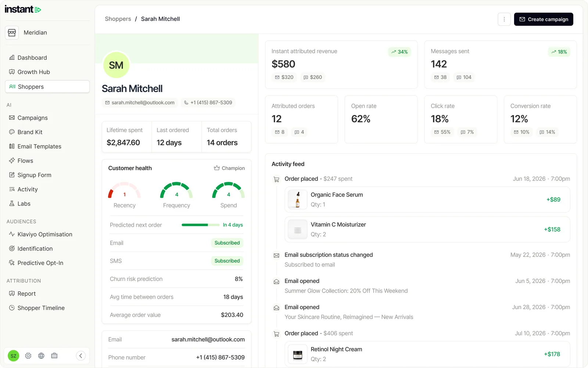Click the Predicted next order progress bar
The height and width of the screenshot is (368, 588).
click(200, 225)
